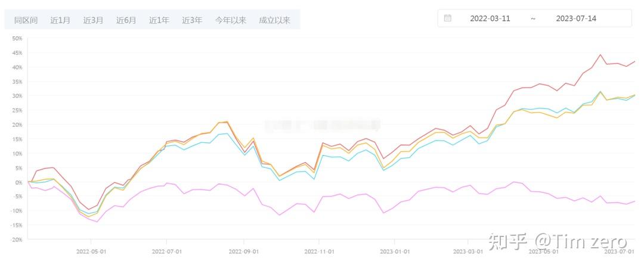Screen dimensions: 644x268
Task: Click the end date field 2023-07-14
Action: 576,18
